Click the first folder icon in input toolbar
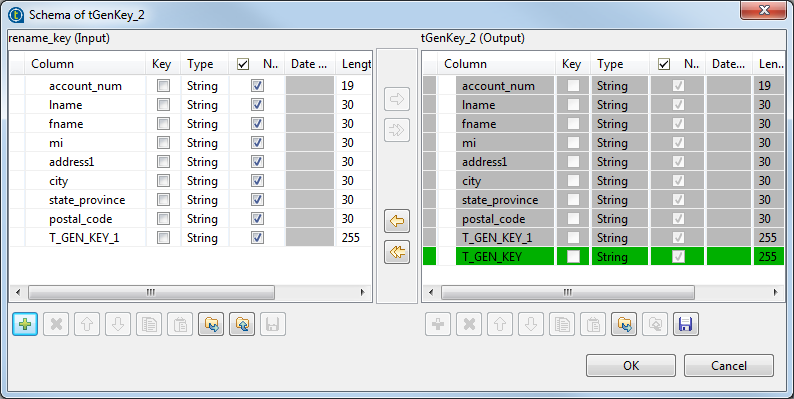This screenshot has width=794, height=399. (211, 324)
